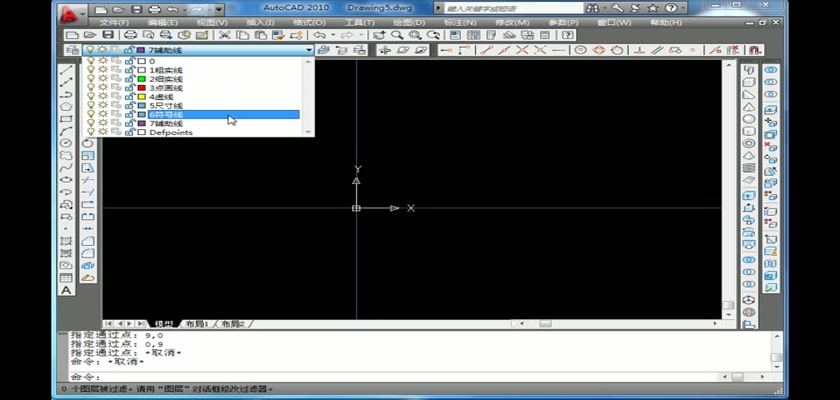Select the Circle draw tool
Viewport: 840px width, 400px height.
66,143
